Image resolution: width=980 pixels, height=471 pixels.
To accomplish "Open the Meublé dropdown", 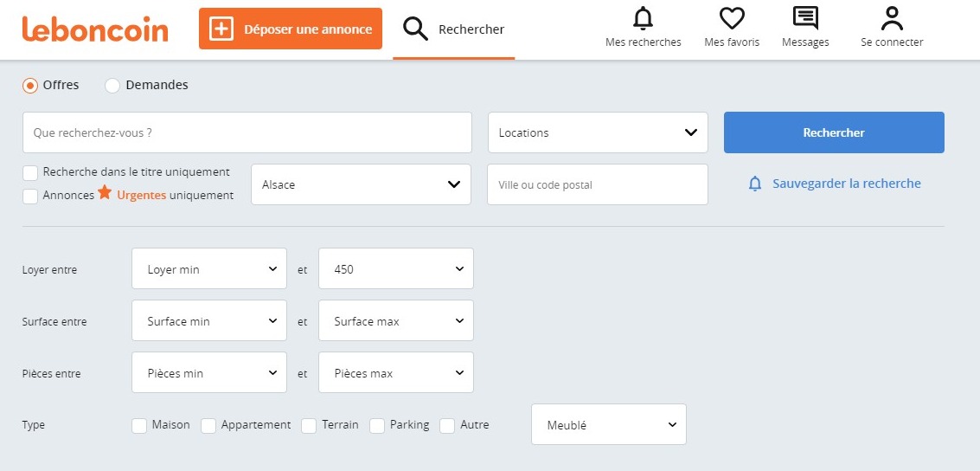I will click(x=608, y=425).
